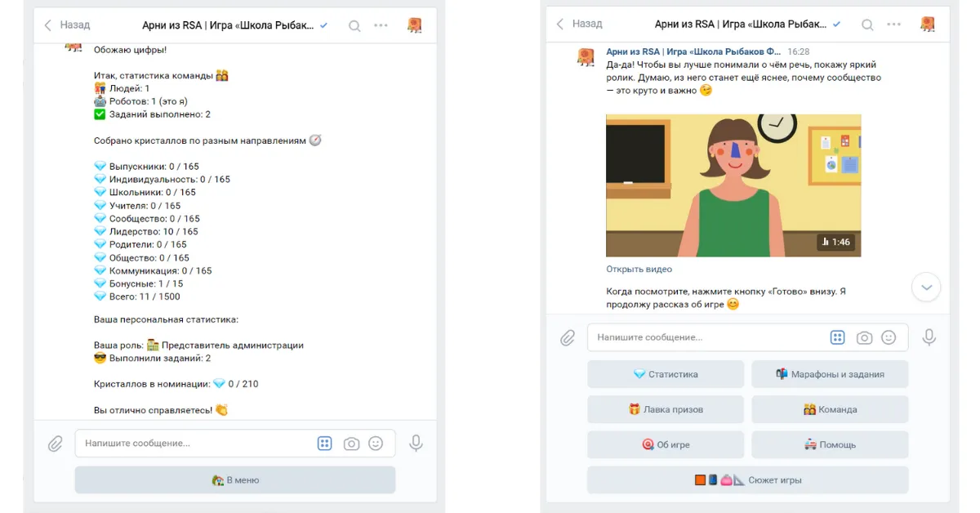Open «Лавка призов» bot button
Viewport: 980px width, 513px height.
pos(666,409)
